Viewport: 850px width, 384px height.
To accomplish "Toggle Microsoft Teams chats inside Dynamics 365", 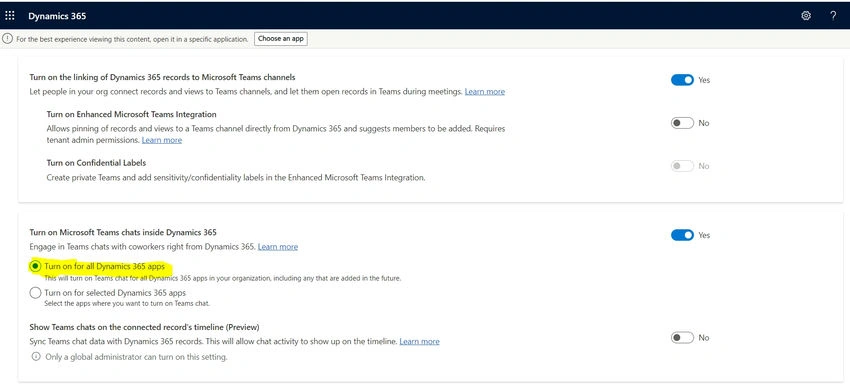I will (682, 235).
